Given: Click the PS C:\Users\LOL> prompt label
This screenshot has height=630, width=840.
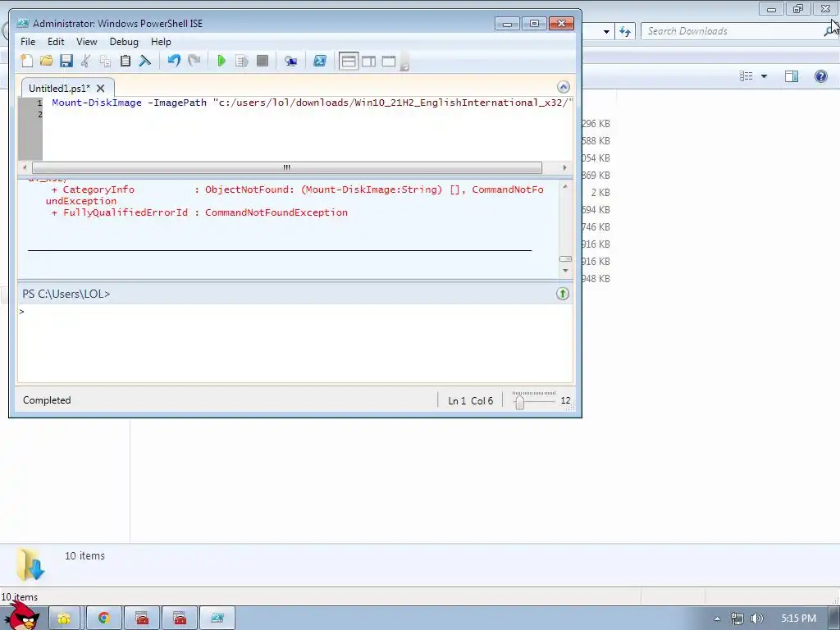Looking at the screenshot, I should pos(66,294).
